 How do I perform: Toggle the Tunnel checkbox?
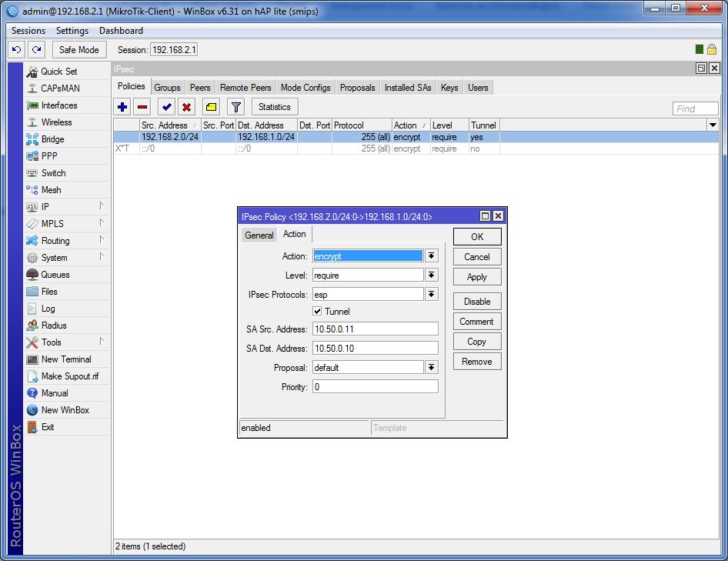pyautogui.click(x=318, y=311)
